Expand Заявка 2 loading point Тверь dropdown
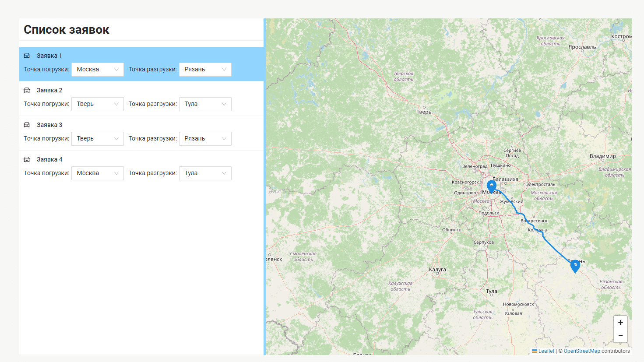This screenshot has width=644, height=362. pos(97,104)
